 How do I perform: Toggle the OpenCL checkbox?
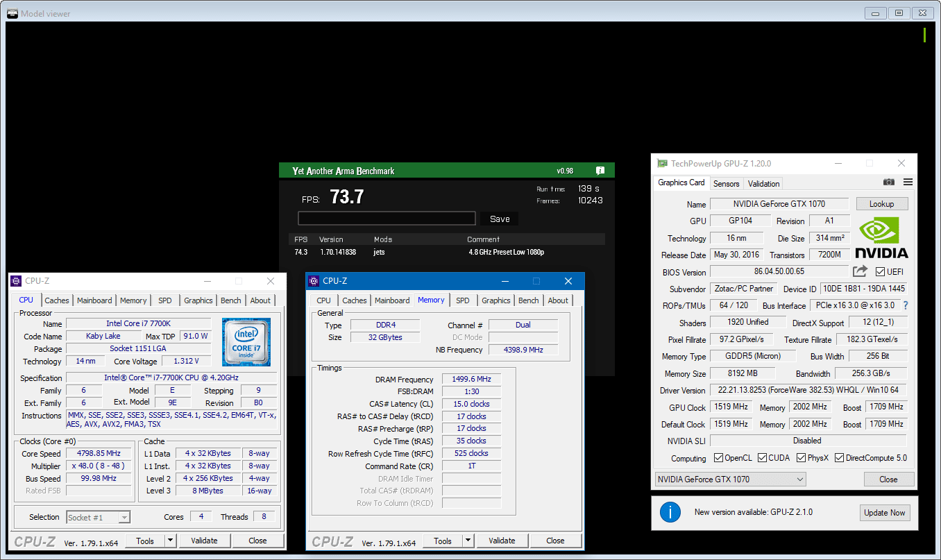point(719,458)
